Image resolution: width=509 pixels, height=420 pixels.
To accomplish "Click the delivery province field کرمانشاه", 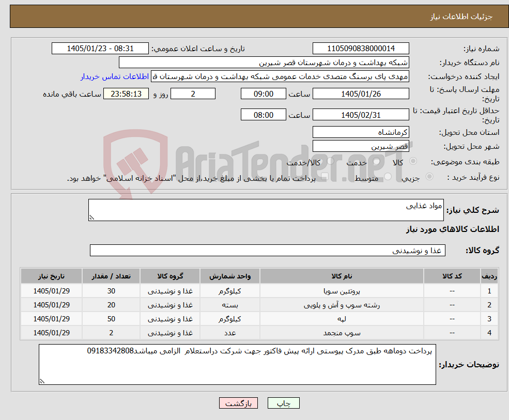I will point(361,132).
